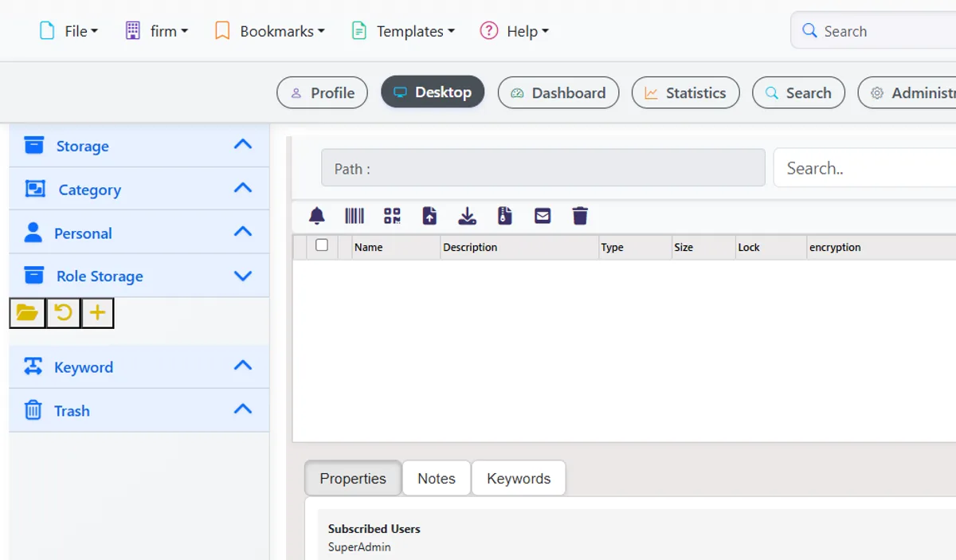Image resolution: width=956 pixels, height=560 pixels.
Task: Click the bell notification icon in toolbar
Action: [x=317, y=216]
